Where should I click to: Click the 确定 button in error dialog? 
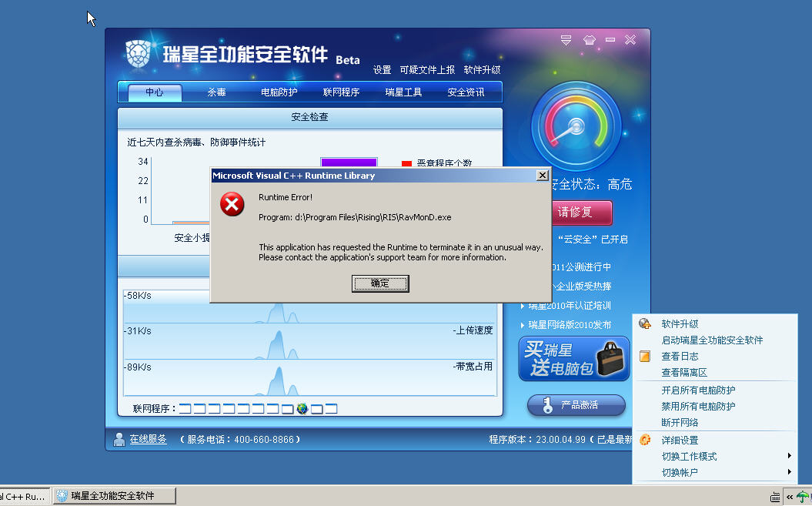click(x=380, y=283)
